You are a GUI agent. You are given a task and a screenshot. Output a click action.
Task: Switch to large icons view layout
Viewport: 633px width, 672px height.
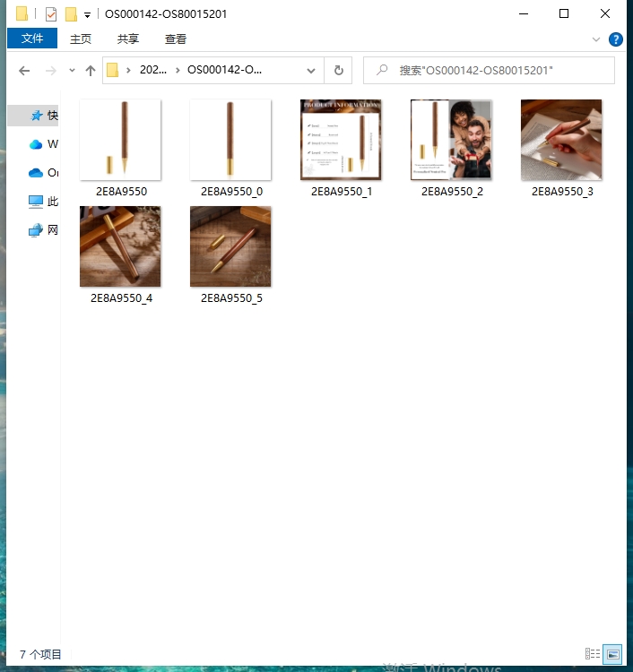[x=612, y=654]
